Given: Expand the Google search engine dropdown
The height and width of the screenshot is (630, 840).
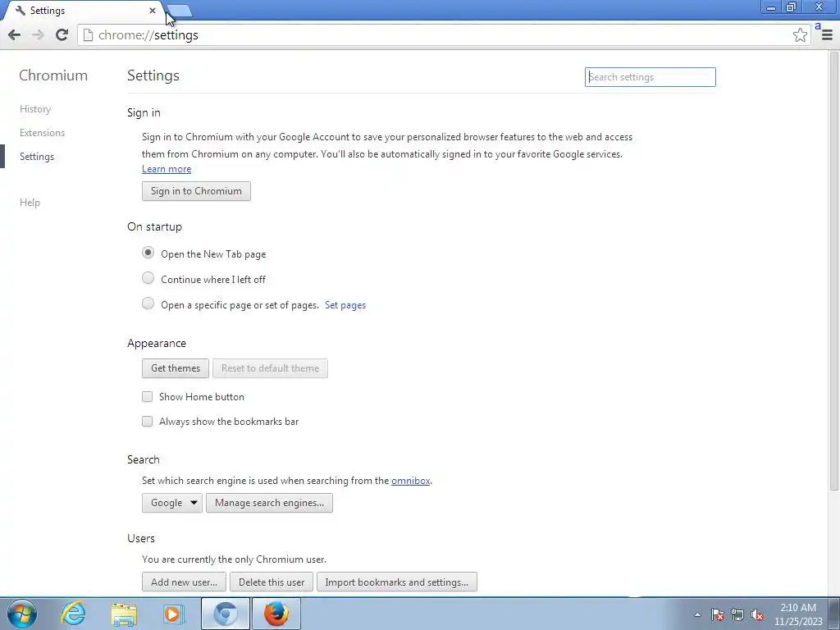Looking at the screenshot, I should pos(172,503).
